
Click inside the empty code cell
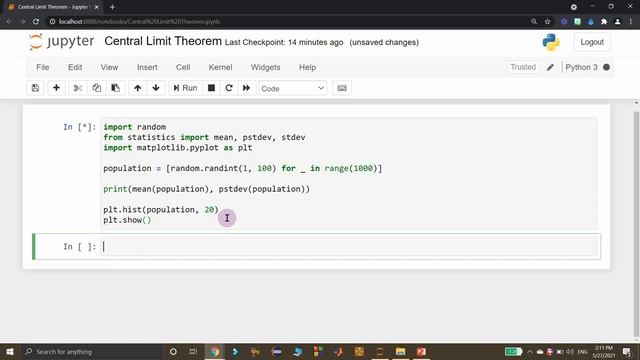tap(349, 247)
